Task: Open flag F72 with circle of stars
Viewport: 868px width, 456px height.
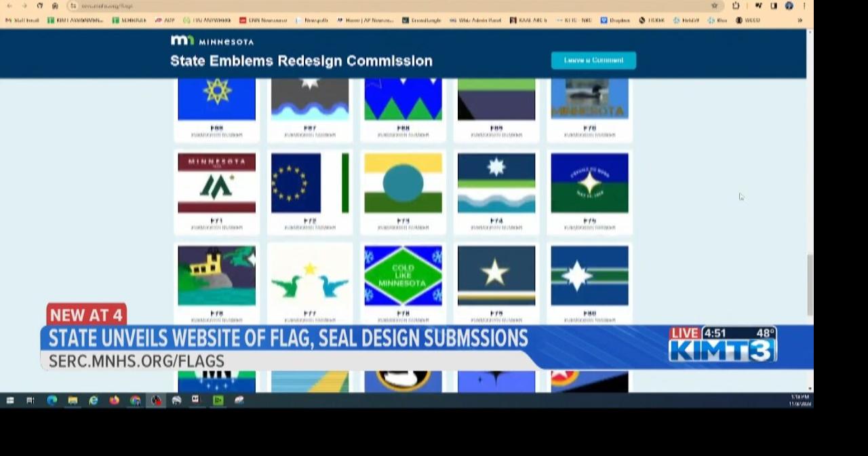Action: tap(310, 183)
